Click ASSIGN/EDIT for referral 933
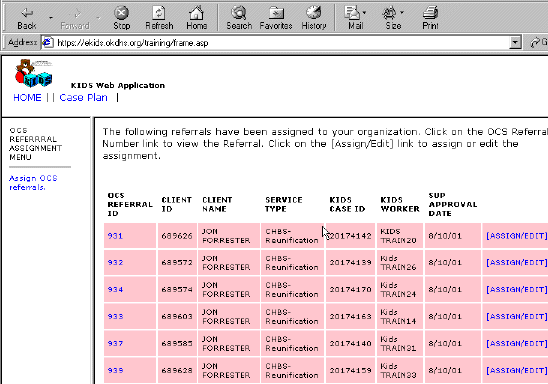This screenshot has height=384, width=548. 517,316
